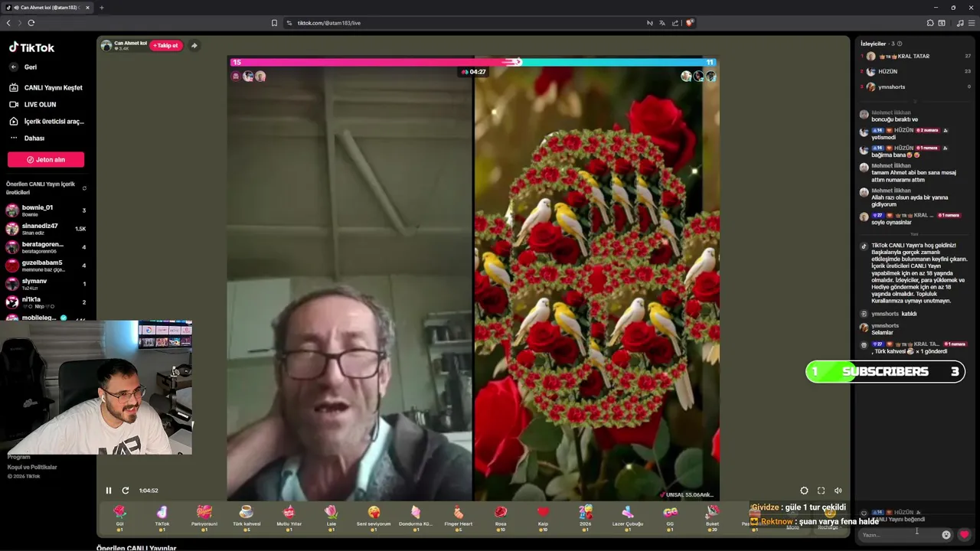
Task: Send the Pariyorsun gift
Action: click(204, 517)
